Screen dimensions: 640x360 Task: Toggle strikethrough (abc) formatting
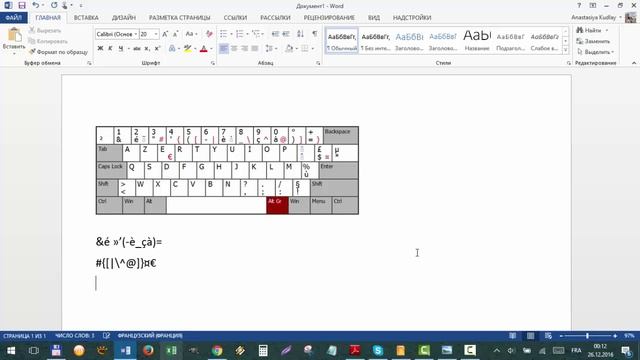(137, 49)
